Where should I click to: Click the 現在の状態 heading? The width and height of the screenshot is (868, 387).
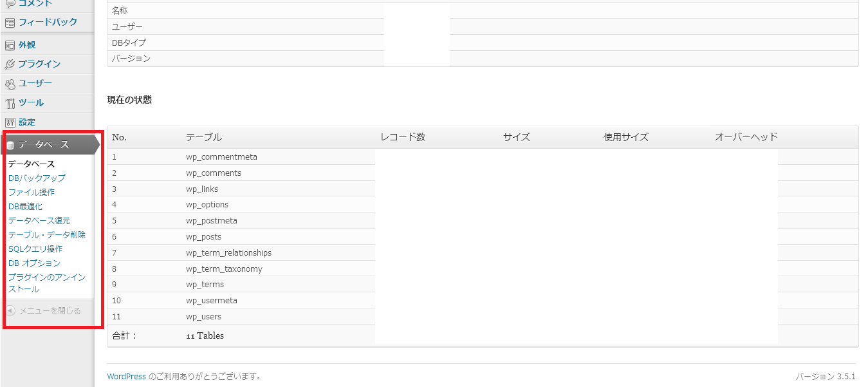point(129,100)
